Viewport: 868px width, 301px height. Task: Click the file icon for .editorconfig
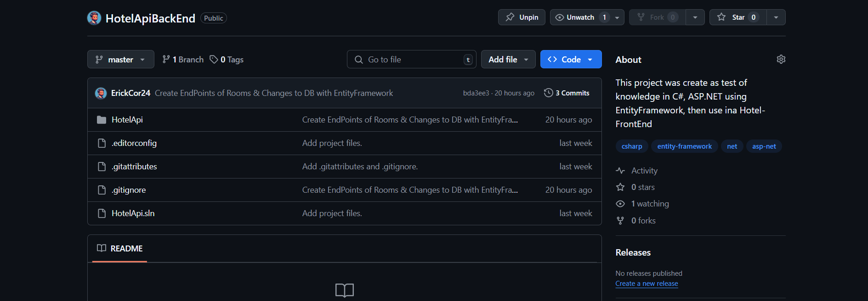(102, 143)
